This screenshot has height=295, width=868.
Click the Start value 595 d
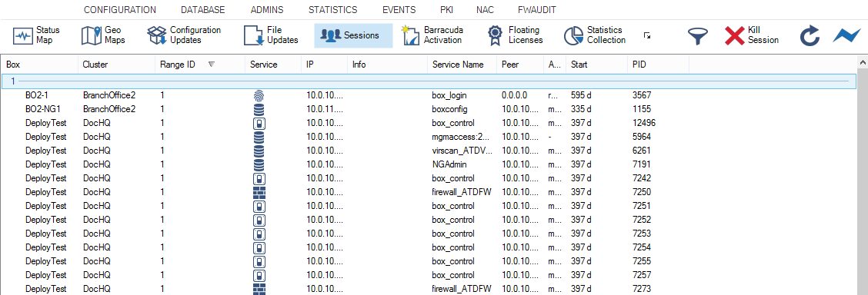581,95
